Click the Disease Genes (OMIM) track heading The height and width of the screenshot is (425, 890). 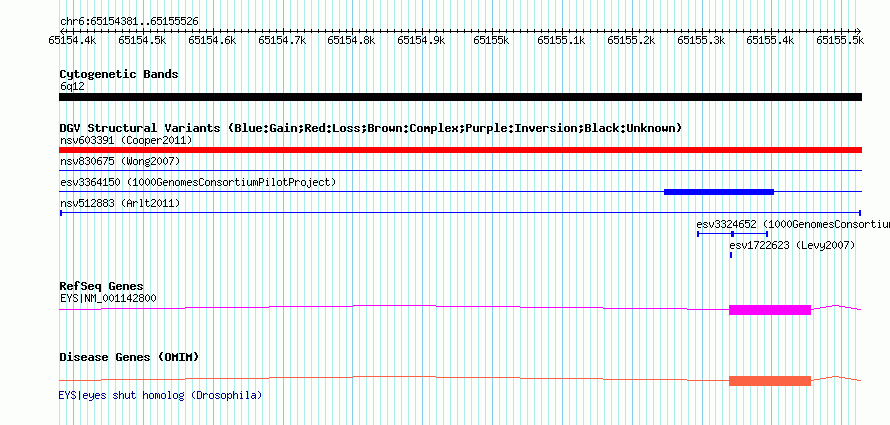[129, 357]
